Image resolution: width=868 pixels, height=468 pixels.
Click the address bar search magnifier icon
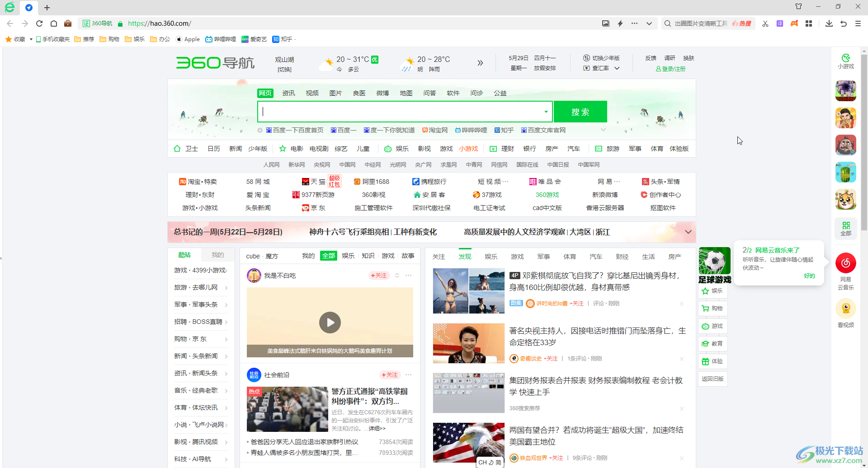coord(667,23)
